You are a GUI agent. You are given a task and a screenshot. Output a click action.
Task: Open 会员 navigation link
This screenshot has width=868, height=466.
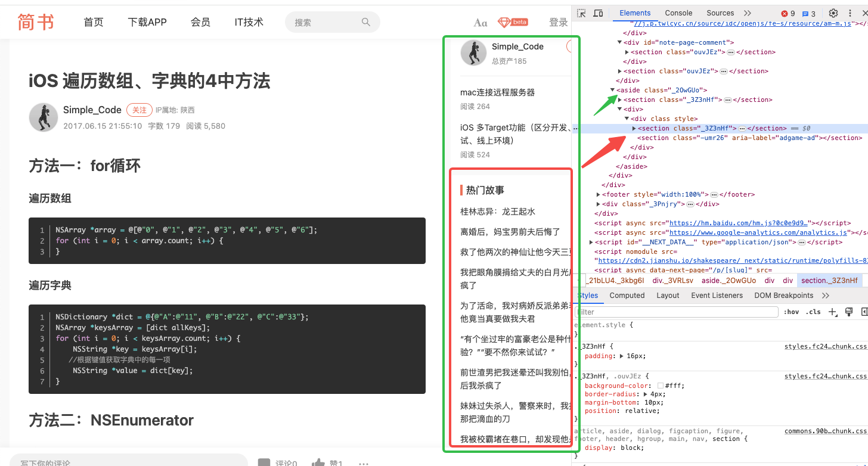click(200, 22)
